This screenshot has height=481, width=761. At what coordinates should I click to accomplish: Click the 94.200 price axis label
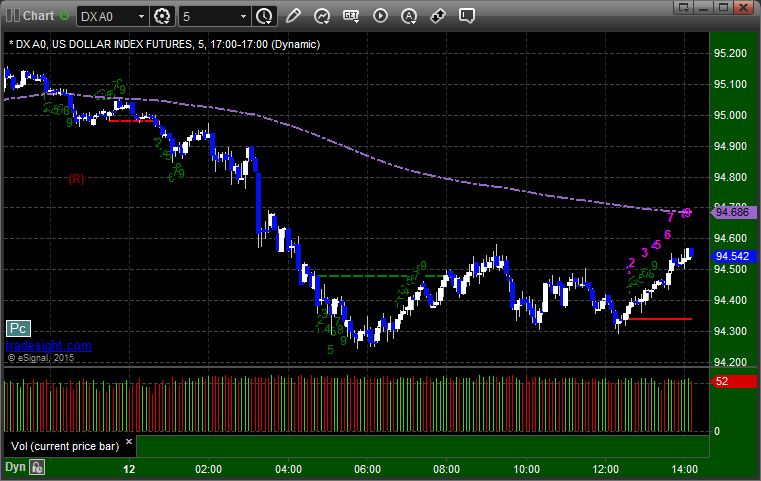[730, 362]
